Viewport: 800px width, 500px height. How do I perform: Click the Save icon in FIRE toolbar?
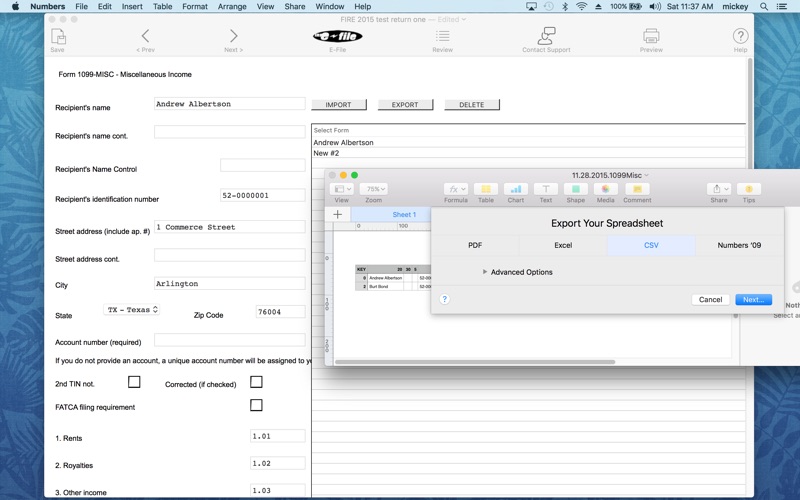click(58, 37)
